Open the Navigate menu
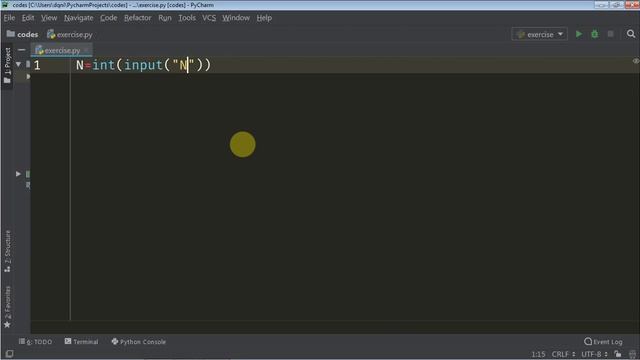This screenshot has height=360, width=640. click(79, 18)
